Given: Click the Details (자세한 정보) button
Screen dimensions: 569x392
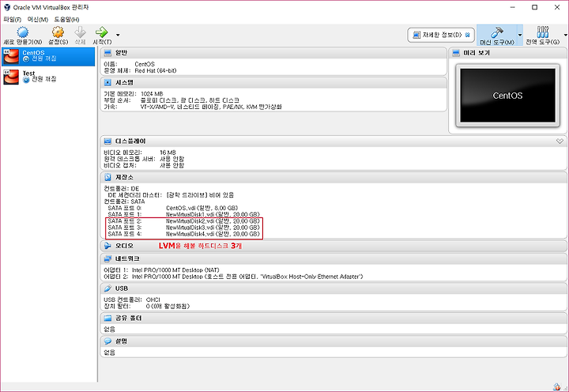Looking at the screenshot, I should pos(441,36).
